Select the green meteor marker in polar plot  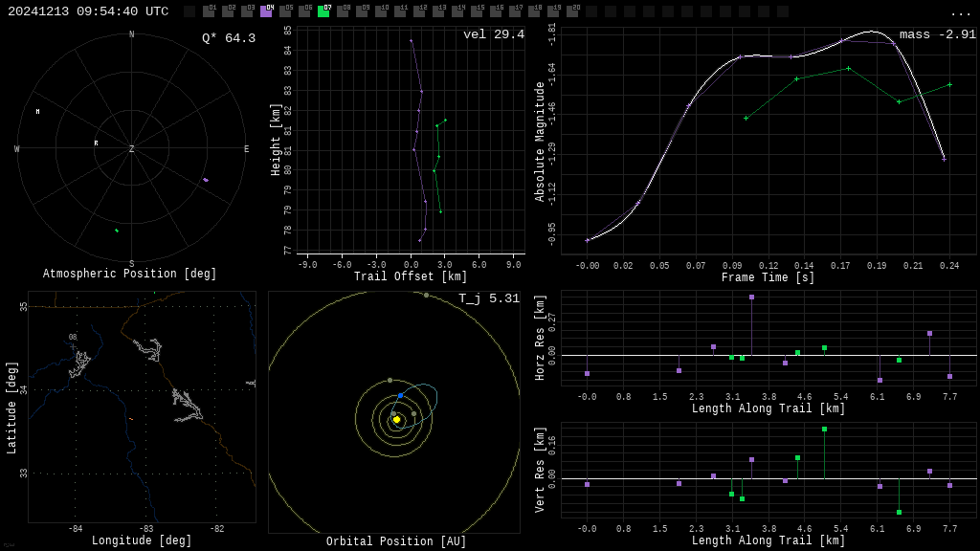[117, 231]
